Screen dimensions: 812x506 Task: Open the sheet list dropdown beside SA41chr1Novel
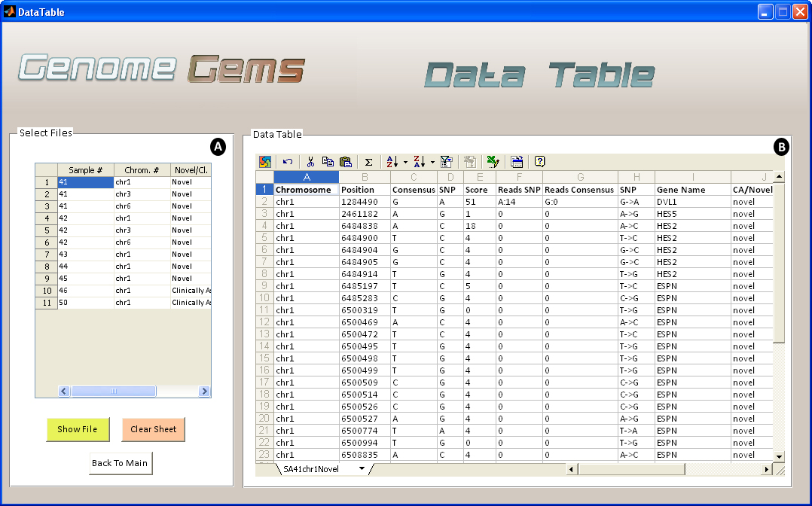(362, 468)
